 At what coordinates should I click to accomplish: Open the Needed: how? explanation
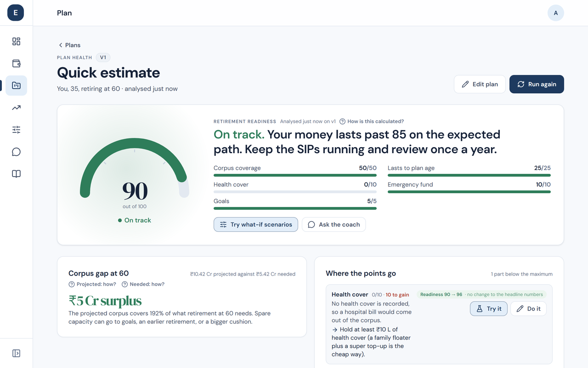click(143, 284)
